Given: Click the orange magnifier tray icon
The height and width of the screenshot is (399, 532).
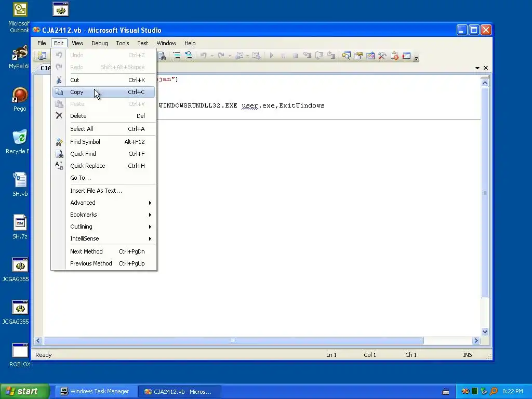Looking at the screenshot, I should tap(494, 391).
